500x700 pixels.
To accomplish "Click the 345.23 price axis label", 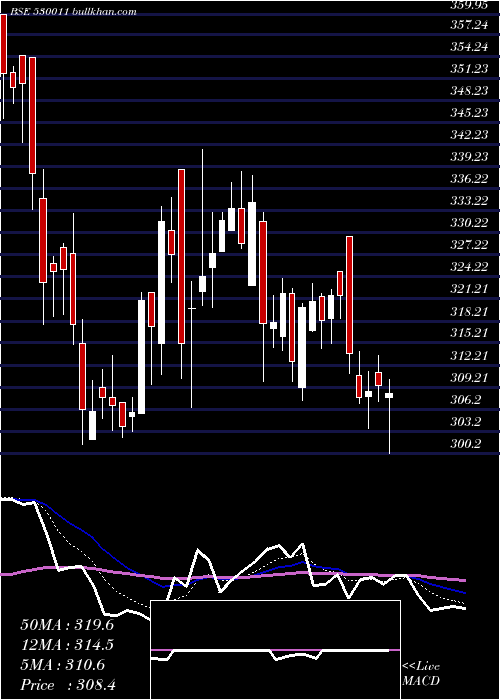I will point(469,112).
